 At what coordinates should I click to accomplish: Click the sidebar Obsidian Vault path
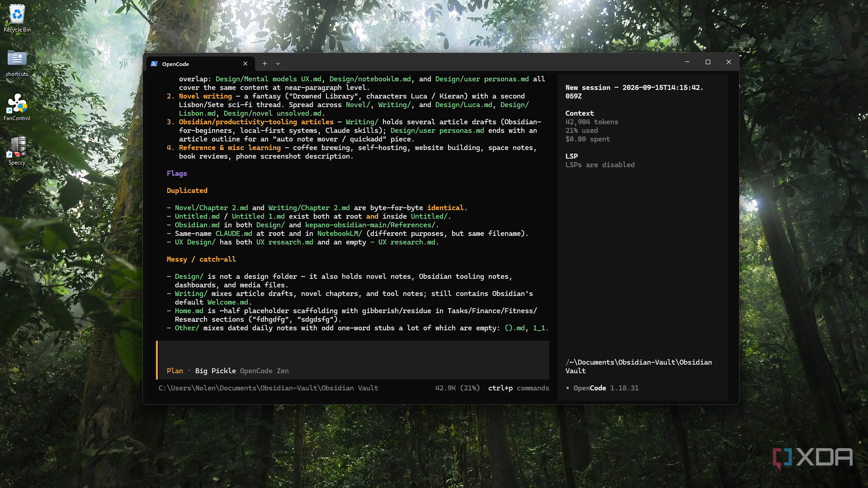[x=639, y=366]
